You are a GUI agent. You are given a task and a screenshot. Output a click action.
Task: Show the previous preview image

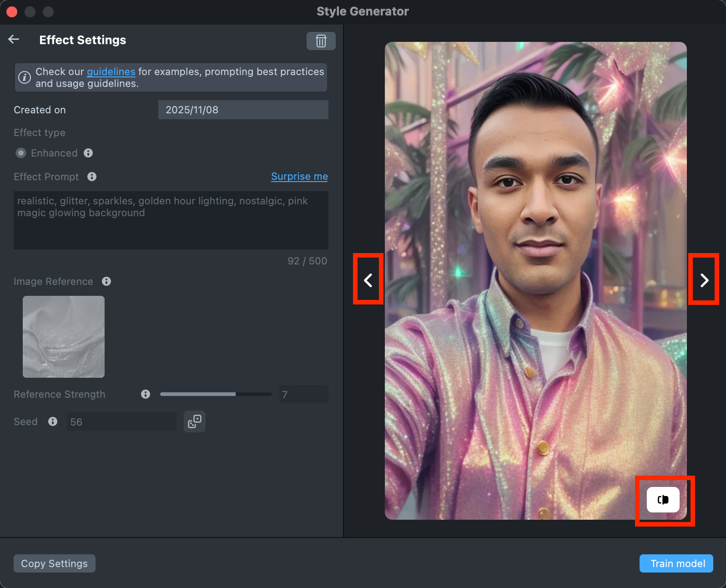click(368, 280)
